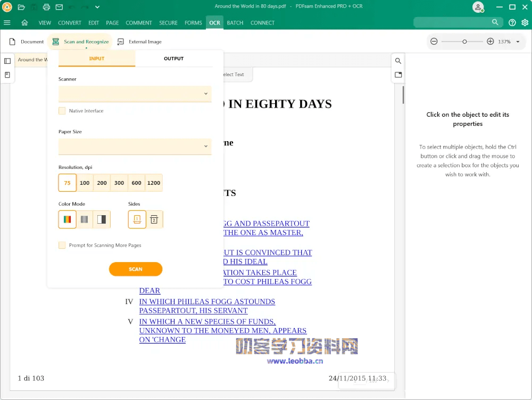This screenshot has width=532, height=400.
Task: Click the email envelope icon
Action: (x=59, y=7)
